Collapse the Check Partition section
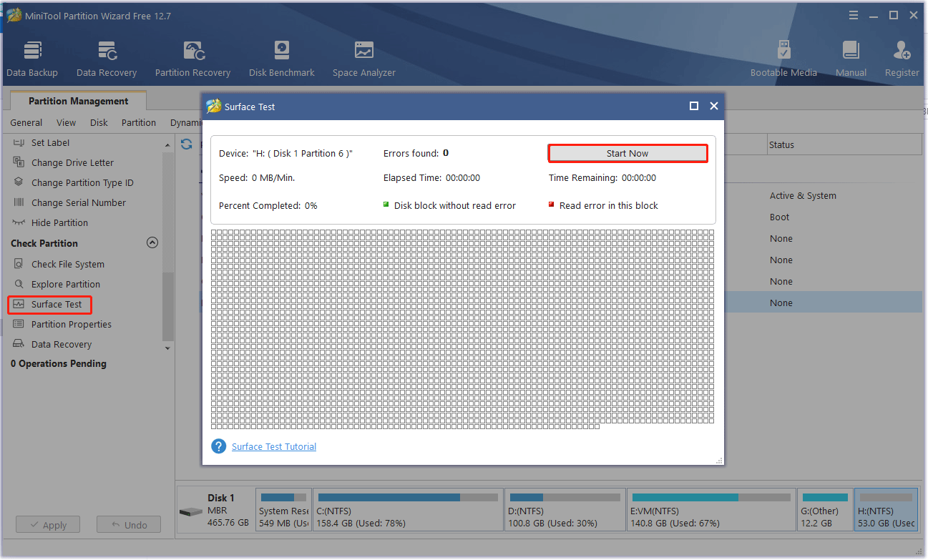 point(152,242)
